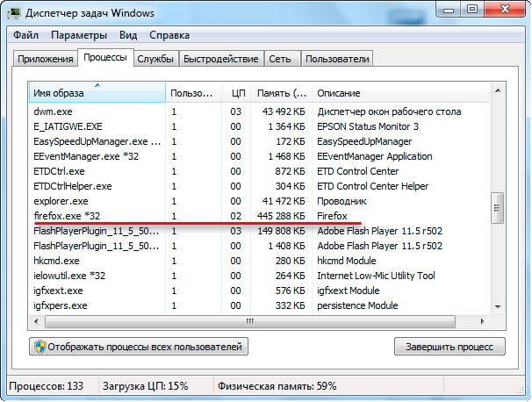
Task: Open the Файл menu
Action: point(25,35)
